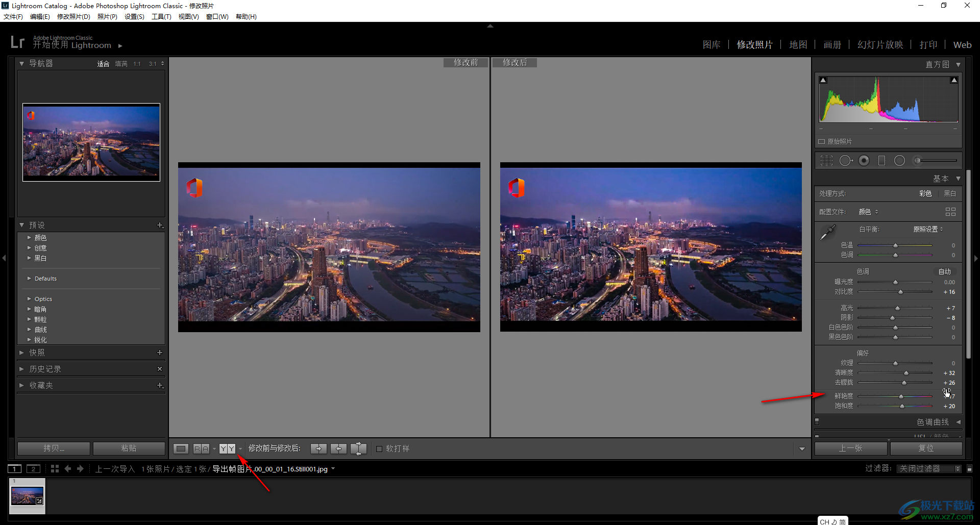Select the Spot Removal tool
The image size is (980, 525).
846,161
